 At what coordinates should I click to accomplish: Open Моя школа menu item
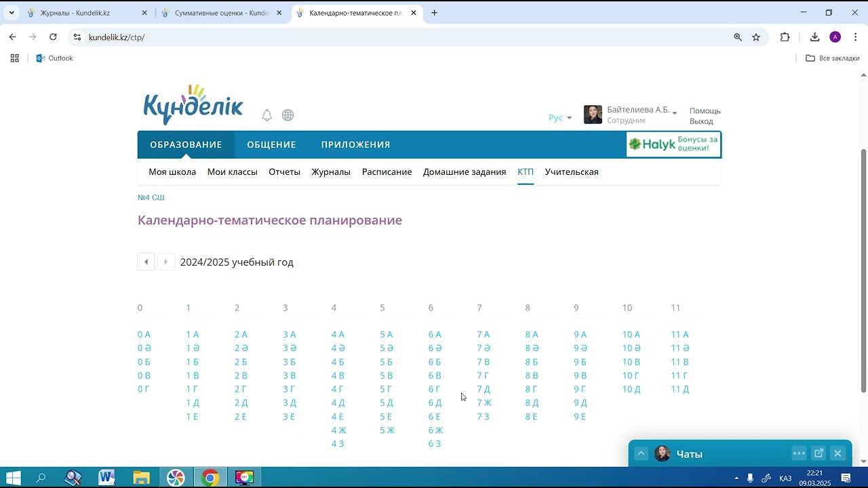click(172, 172)
